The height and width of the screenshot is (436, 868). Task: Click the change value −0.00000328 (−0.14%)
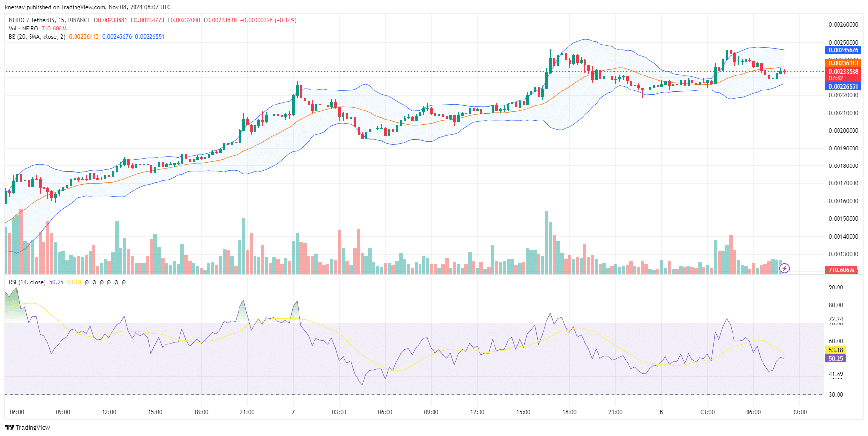269,20
